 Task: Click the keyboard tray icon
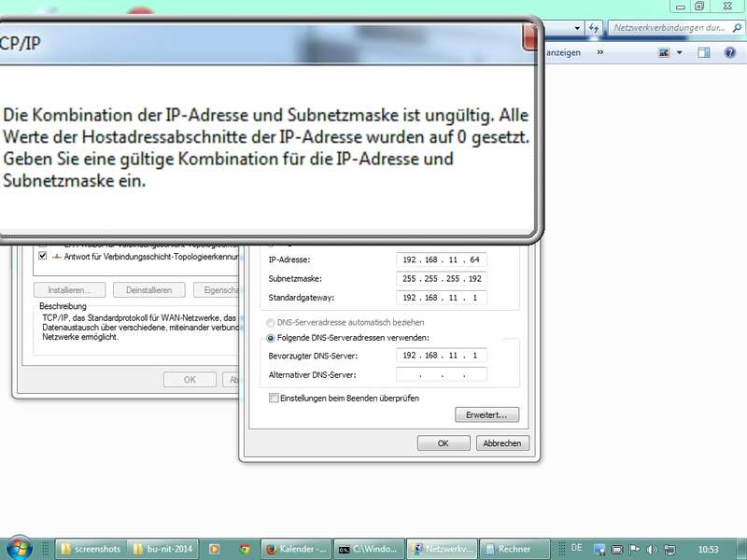[x=617, y=550]
